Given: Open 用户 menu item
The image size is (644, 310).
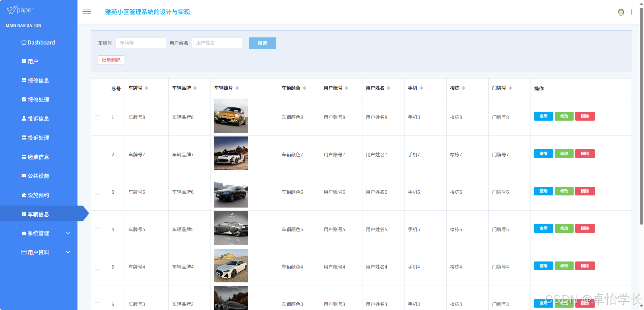Looking at the screenshot, I should point(39,61).
